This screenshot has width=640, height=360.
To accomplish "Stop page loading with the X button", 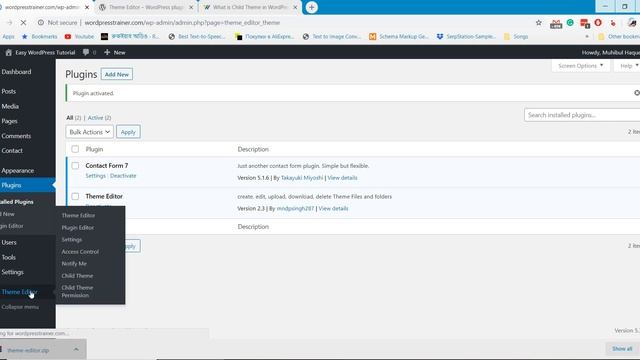I will [x=23, y=23].
